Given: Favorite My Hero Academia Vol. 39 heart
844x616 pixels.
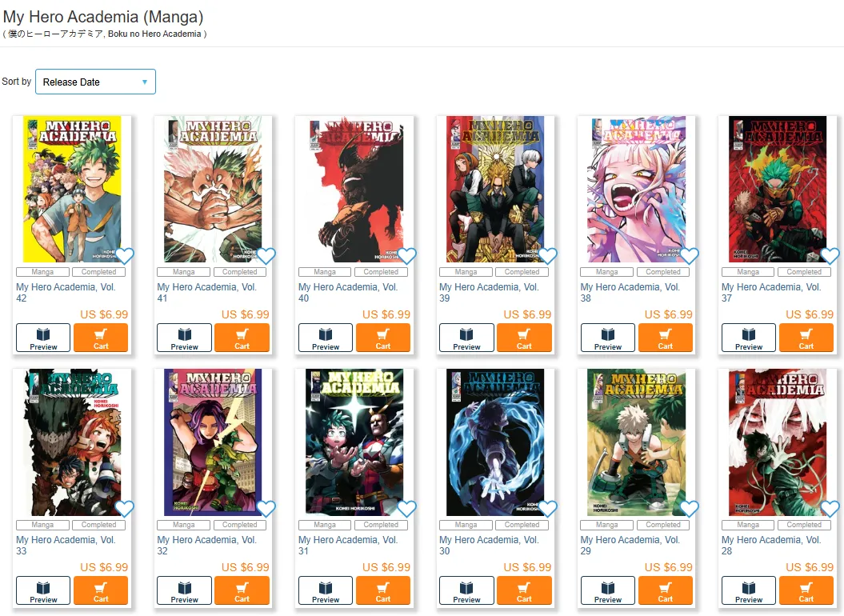Looking at the screenshot, I should [548, 256].
